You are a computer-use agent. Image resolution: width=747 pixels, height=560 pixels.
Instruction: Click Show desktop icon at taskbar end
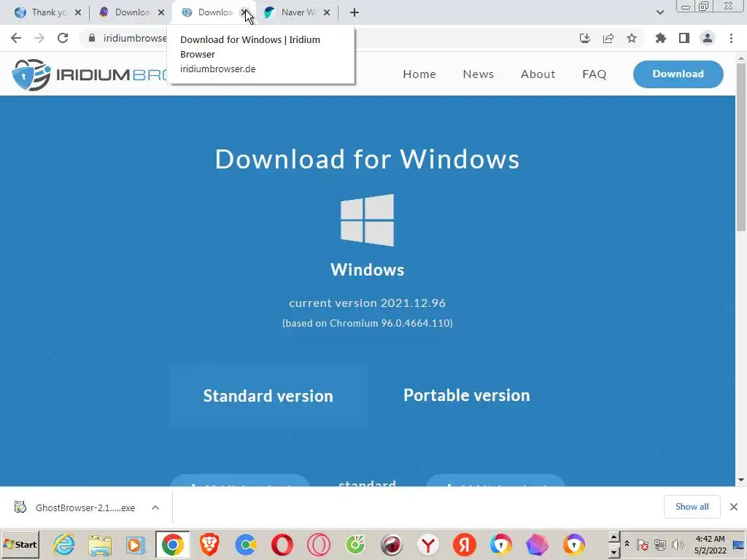coord(739,544)
